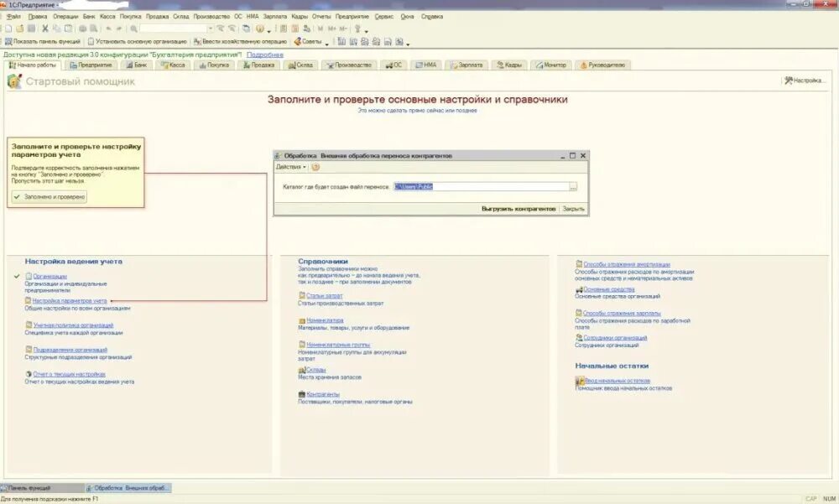Screen dimensions: 839x504
Task: Open the Файл menu
Action: (x=13, y=17)
